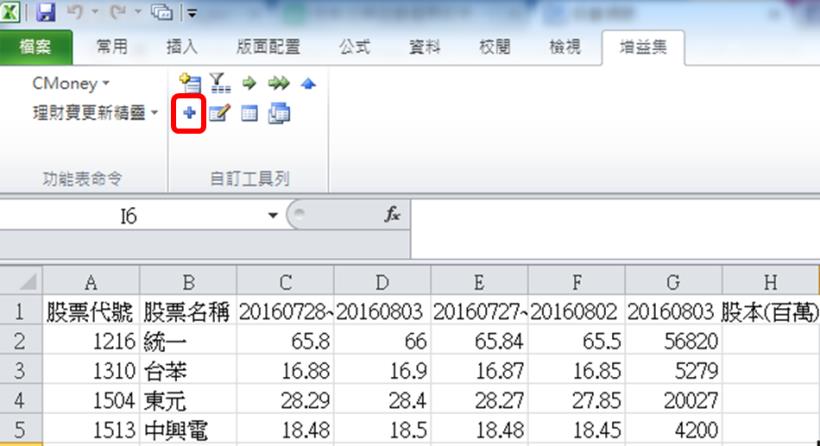820x446 pixels.
Task: Switch to the 版面配置 ribbon tab
Action: (268, 47)
